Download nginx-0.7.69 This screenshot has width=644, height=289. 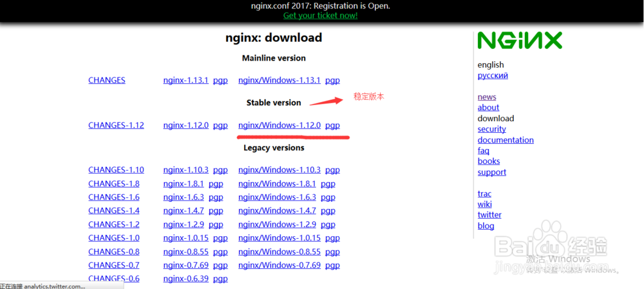(185, 265)
